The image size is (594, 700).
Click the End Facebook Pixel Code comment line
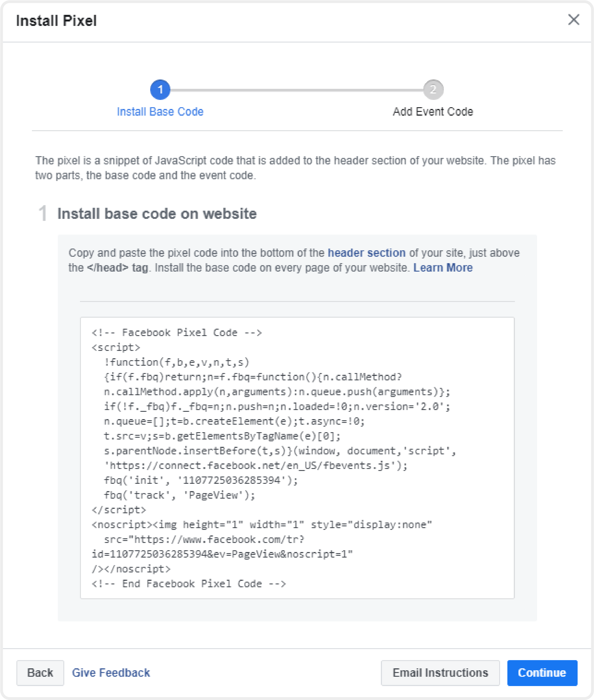tap(189, 584)
